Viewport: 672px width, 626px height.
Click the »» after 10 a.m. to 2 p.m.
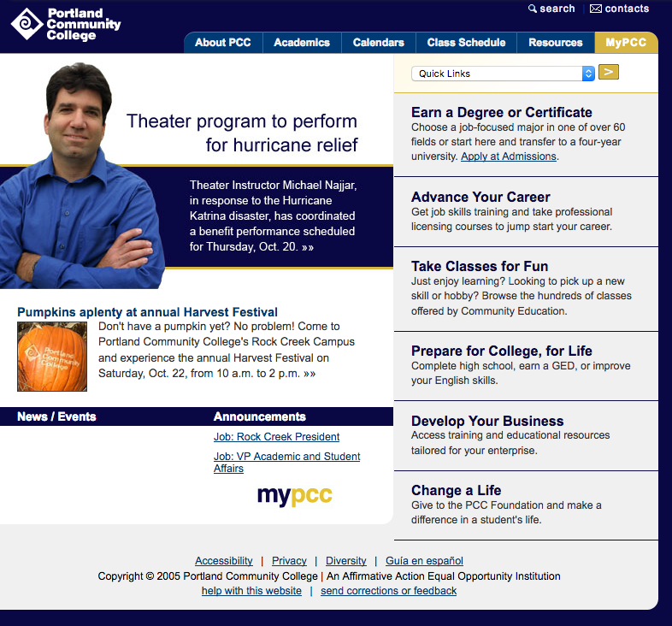(309, 374)
